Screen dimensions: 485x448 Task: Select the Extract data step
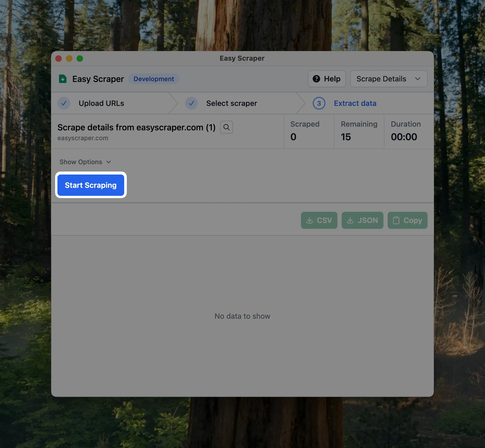pyautogui.click(x=355, y=103)
